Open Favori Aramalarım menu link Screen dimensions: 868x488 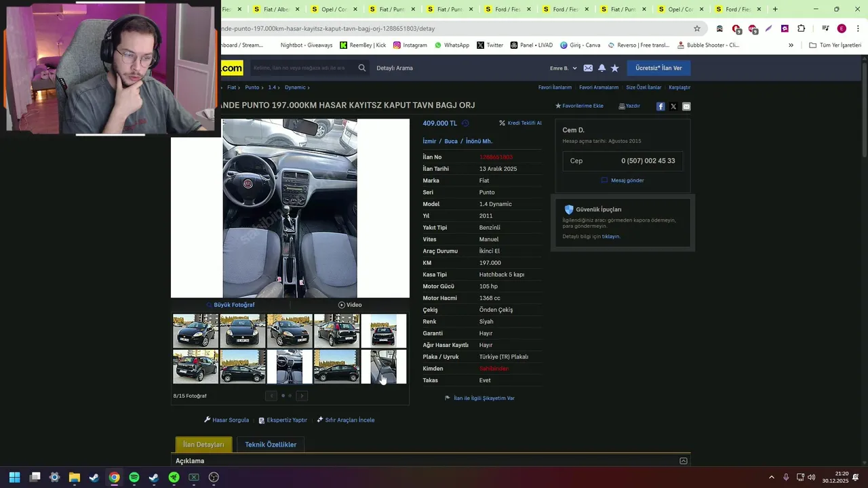tap(599, 87)
